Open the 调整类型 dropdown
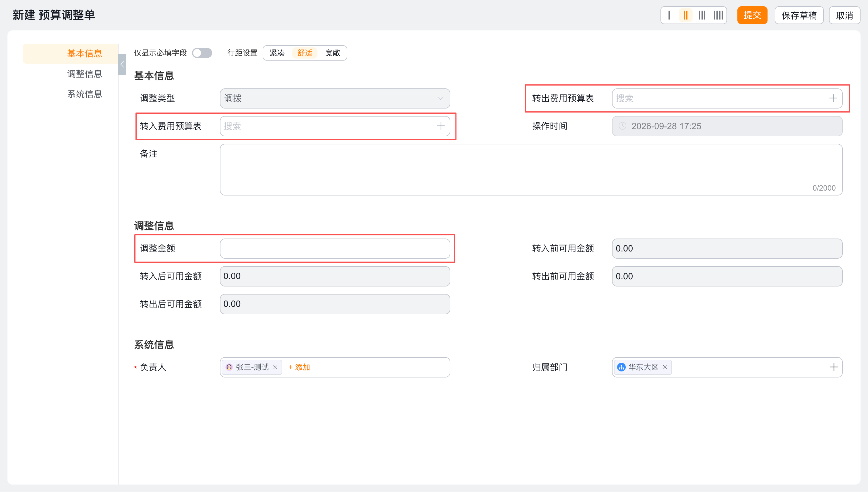The width and height of the screenshot is (868, 492). tap(335, 98)
